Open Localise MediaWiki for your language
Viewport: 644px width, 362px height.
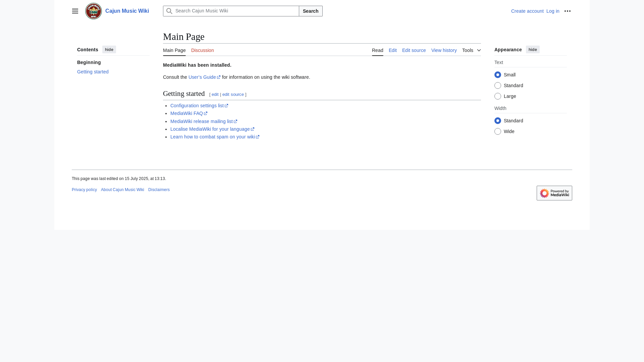point(212,129)
